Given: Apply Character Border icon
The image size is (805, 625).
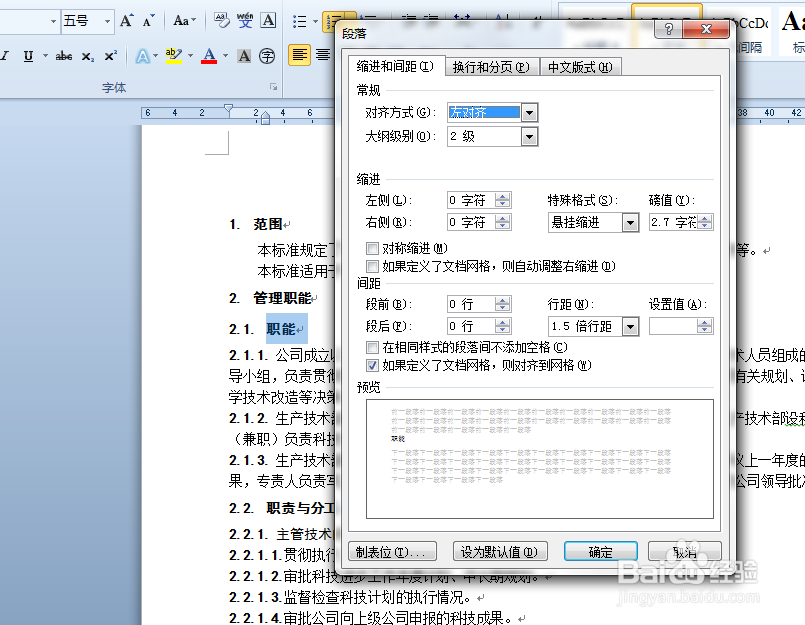Looking at the screenshot, I should (268, 21).
